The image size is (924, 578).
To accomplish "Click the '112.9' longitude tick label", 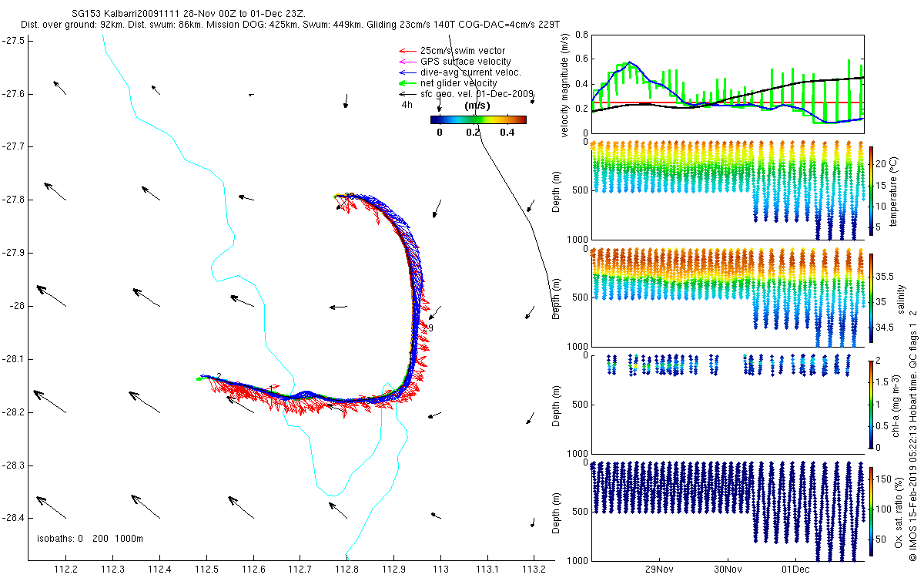I will [393, 570].
